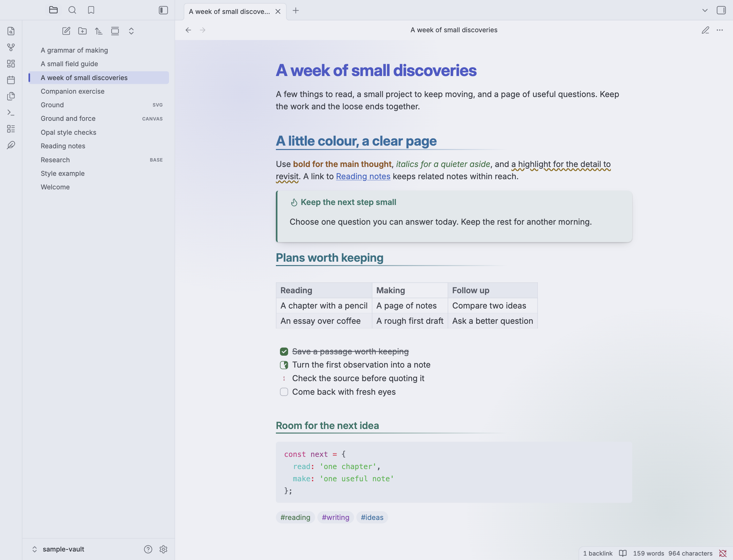Open help icon
This screenshot has width=733, height=560.
click(x=148, y=549)
